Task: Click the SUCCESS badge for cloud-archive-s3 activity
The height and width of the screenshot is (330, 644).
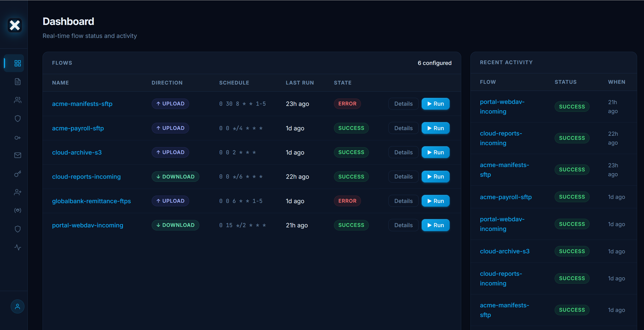Action: tap(572, 251)
